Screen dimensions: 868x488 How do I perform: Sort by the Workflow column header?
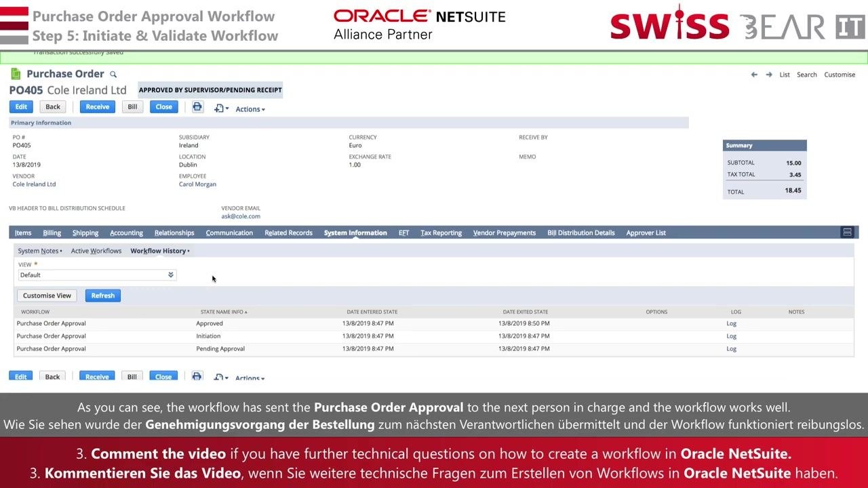tap(35, 312)
